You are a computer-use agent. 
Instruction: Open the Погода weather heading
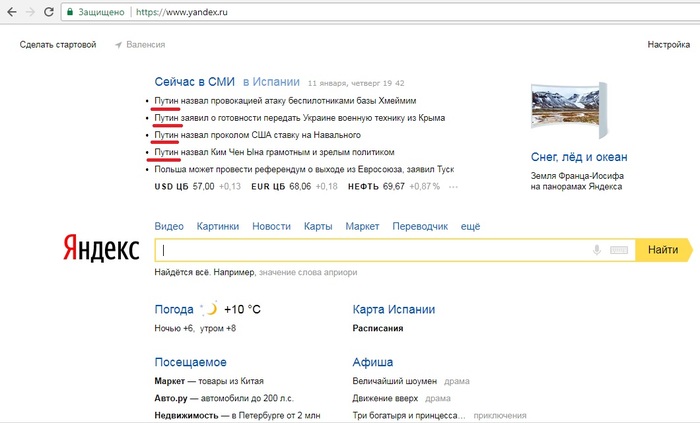click(174, 309)
